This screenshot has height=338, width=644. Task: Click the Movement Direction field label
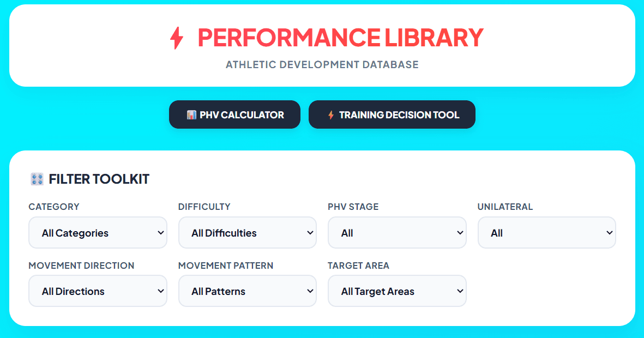pos(81,265)
